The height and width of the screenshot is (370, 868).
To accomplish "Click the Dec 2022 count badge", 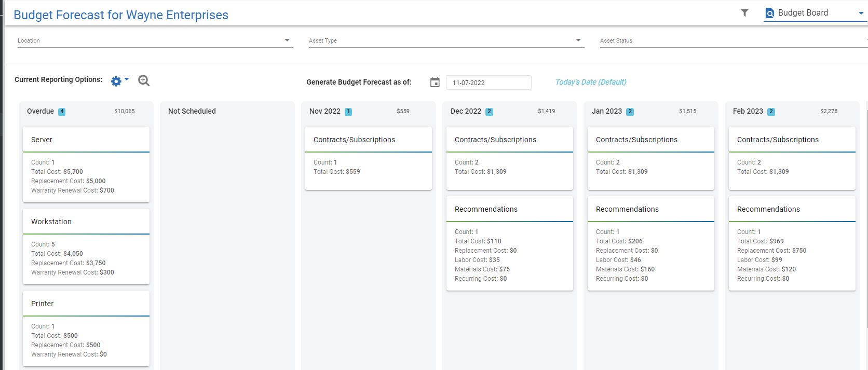I will point(489,112).
